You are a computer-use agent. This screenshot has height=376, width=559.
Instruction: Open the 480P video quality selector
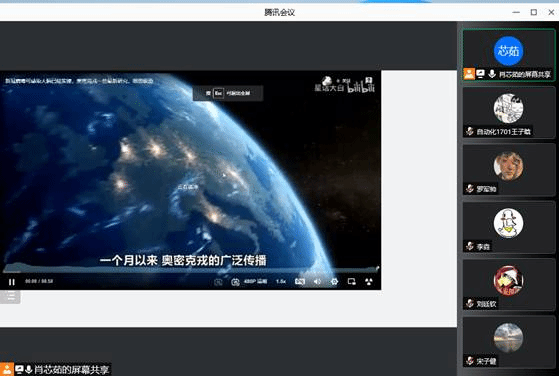point(255,282)
